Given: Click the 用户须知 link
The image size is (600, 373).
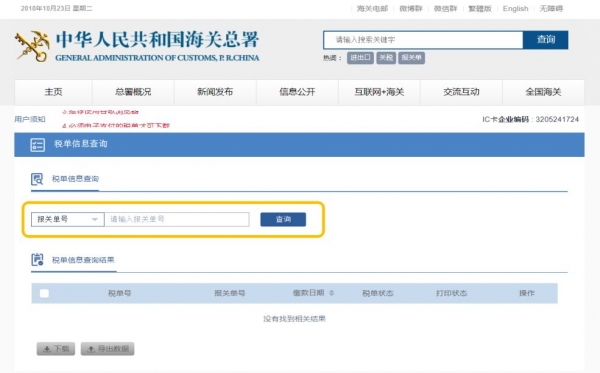Looking at the screenshot, I should [30, 119].
